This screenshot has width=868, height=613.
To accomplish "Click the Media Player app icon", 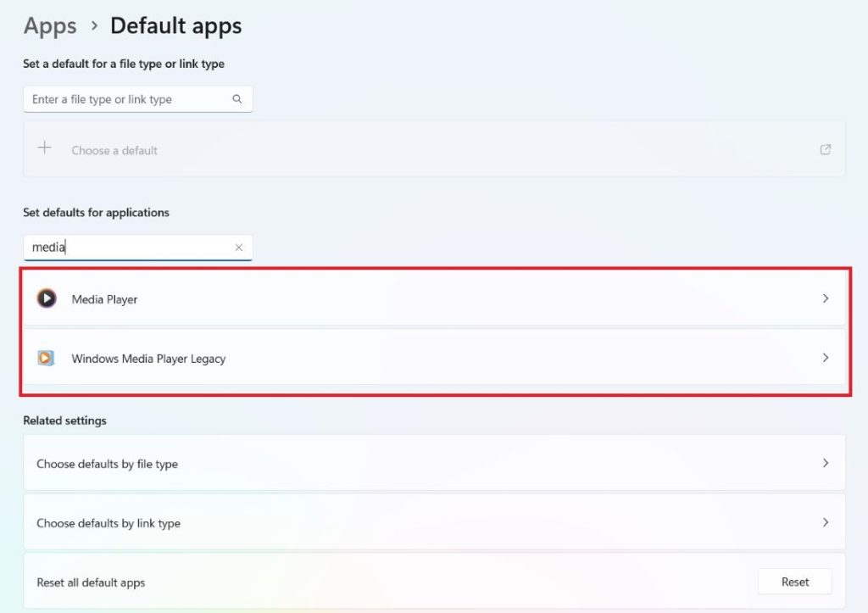I will point(47,298).
